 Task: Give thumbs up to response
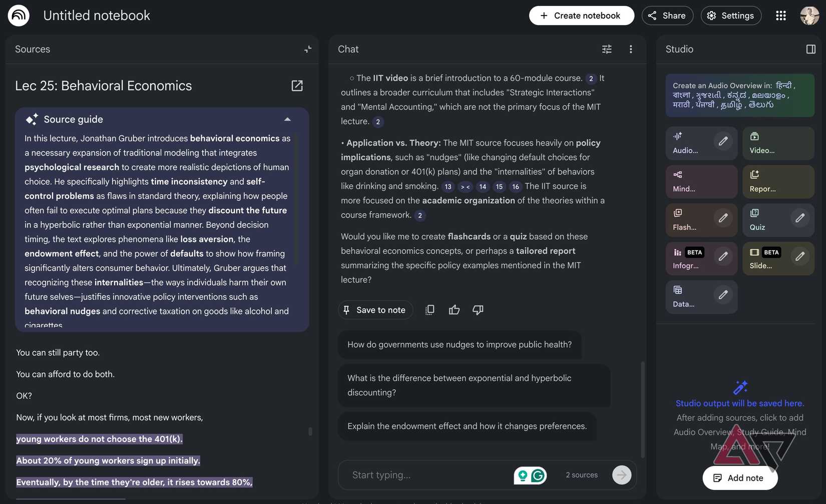pyautogui.click(x=454, y=310)
